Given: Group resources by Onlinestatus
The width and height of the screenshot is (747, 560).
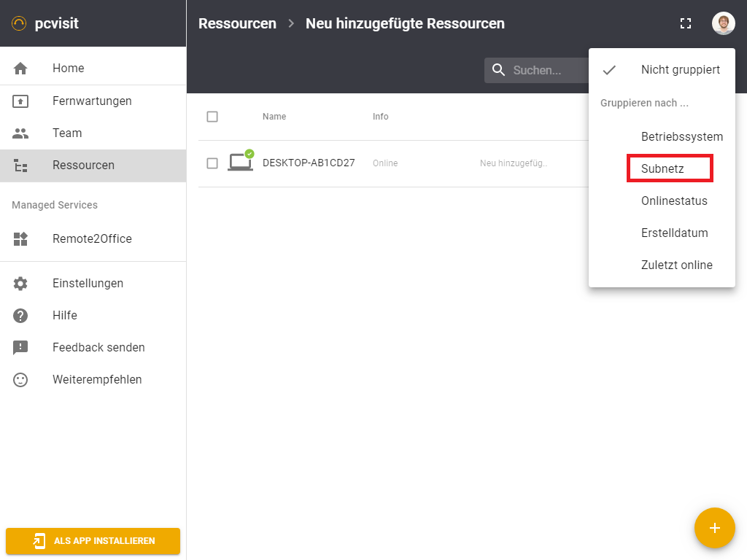Looking at the screenshot, I should click(x=674, y=201).
